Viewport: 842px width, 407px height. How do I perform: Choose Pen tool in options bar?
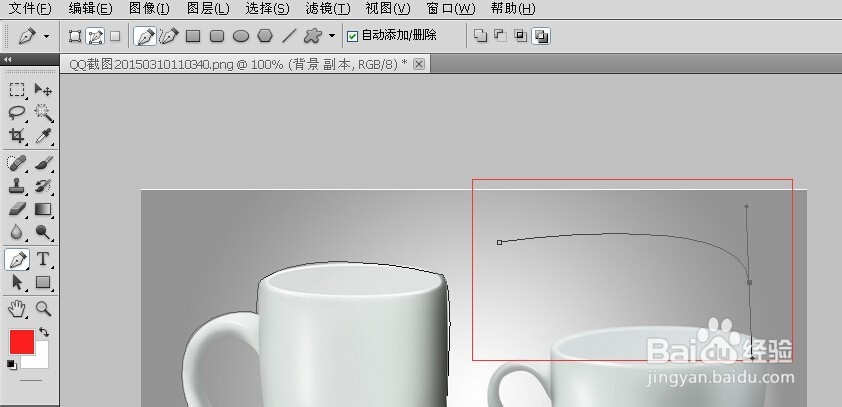tap(145, 36)
